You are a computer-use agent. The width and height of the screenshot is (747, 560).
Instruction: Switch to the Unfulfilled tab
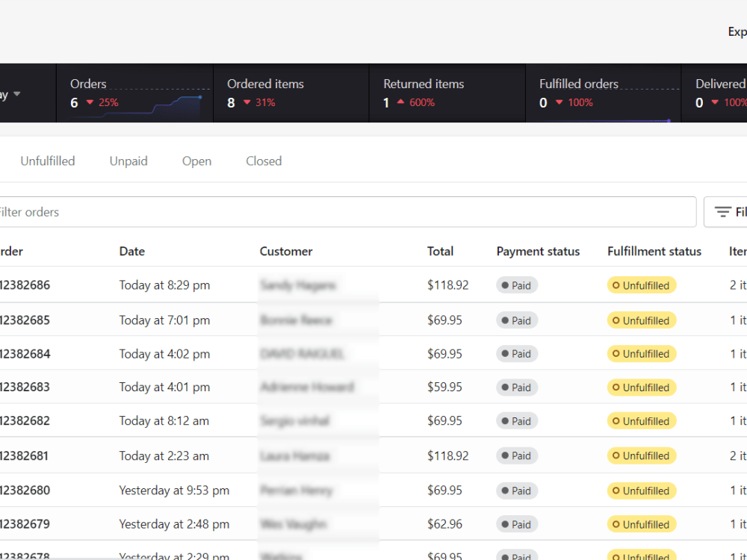pos(48,161)
